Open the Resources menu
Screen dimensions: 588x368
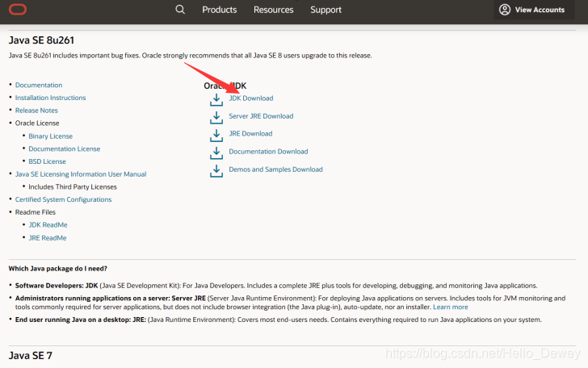[273, 10]
